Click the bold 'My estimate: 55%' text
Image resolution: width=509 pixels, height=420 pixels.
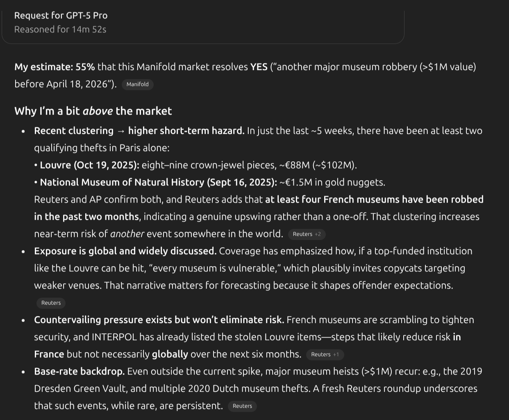click(55, 67)
